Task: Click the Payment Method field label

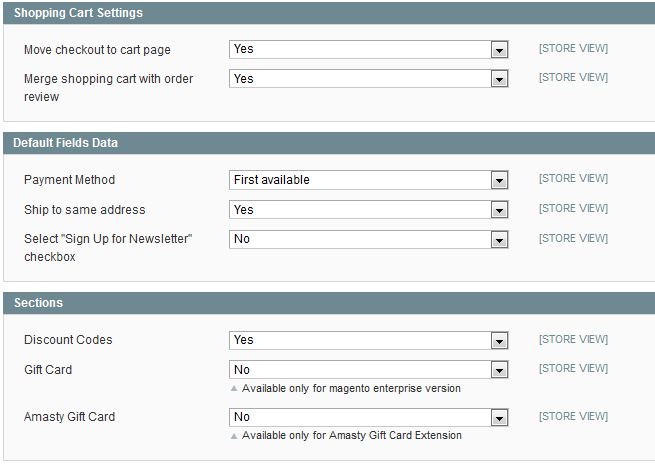Action: (69, 180)
